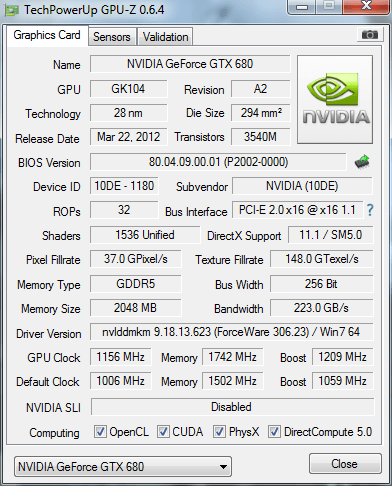Click the "Memory Size" label
Image resolution: width=392 pixels, height=486 pixels.
(x=51, y=309)
